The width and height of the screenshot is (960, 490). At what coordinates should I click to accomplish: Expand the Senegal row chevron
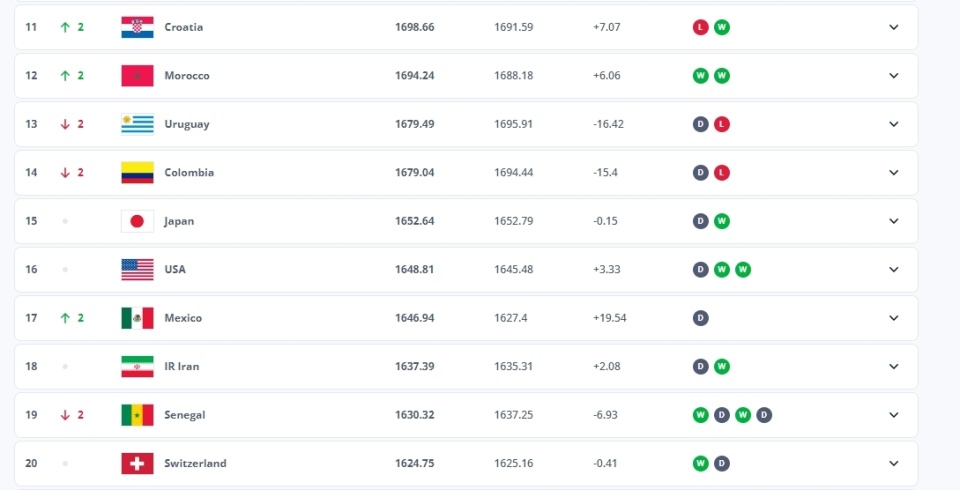pyautogui.click(x=894, y=415)
